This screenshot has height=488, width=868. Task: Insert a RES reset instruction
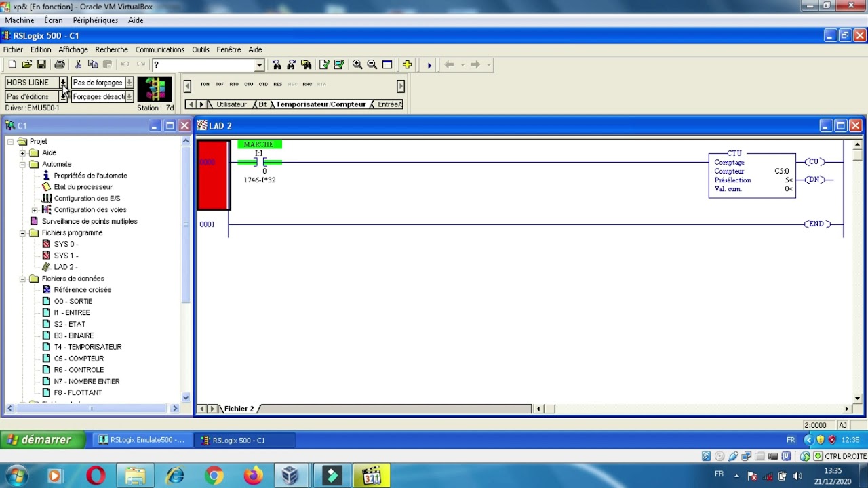coord(278,84)
